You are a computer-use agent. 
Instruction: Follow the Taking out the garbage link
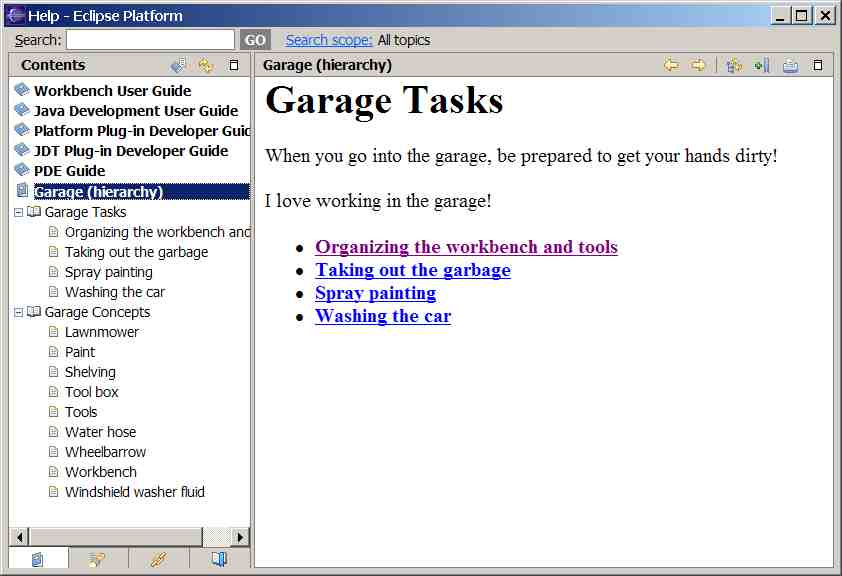412,270
